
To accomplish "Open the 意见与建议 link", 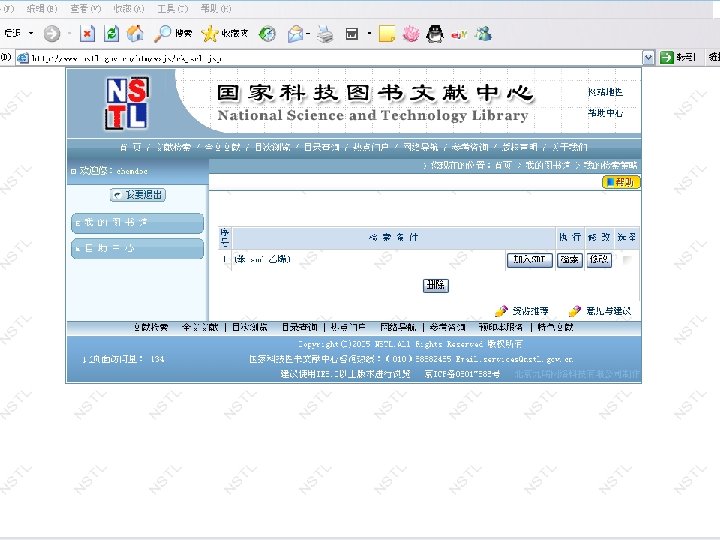I will [608, 311].
